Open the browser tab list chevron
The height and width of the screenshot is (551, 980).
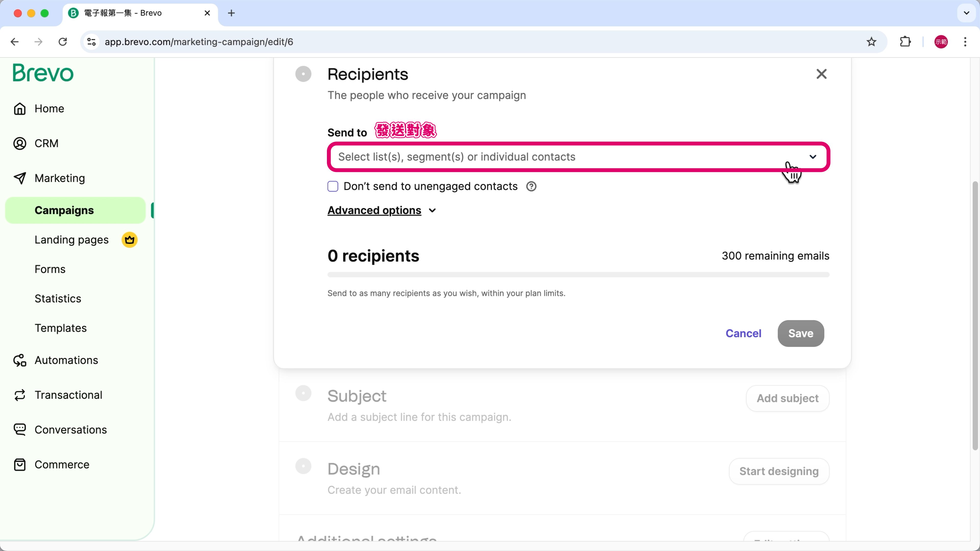click(x=966, y=13)
